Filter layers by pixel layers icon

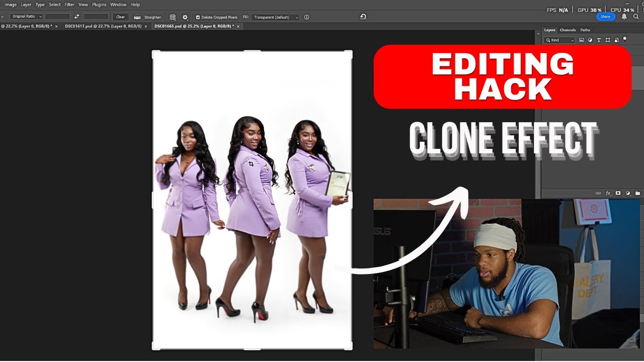(x=582, y=40)
